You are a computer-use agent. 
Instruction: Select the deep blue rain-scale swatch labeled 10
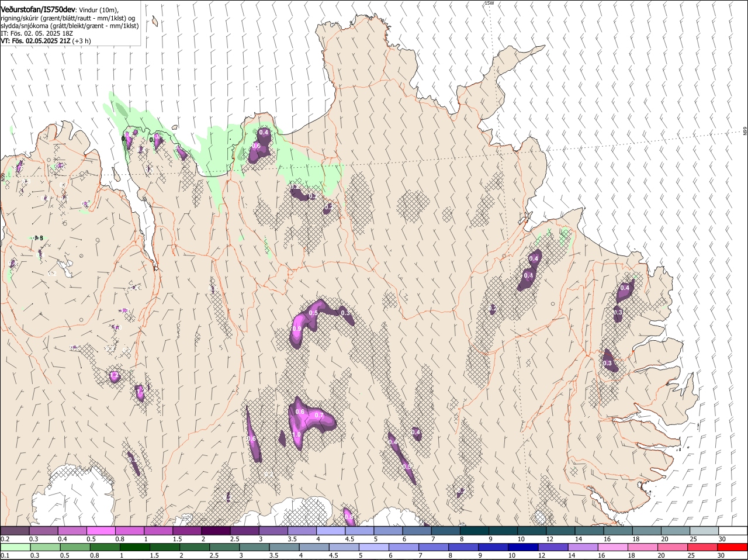coord(524,547)
